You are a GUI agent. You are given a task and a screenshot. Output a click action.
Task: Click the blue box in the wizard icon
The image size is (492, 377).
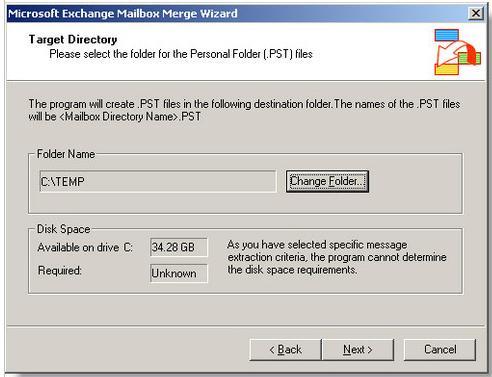coord(447,35)
